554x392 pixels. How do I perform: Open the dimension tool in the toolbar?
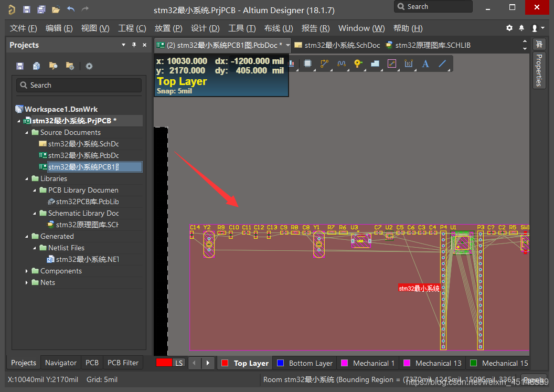409,63
